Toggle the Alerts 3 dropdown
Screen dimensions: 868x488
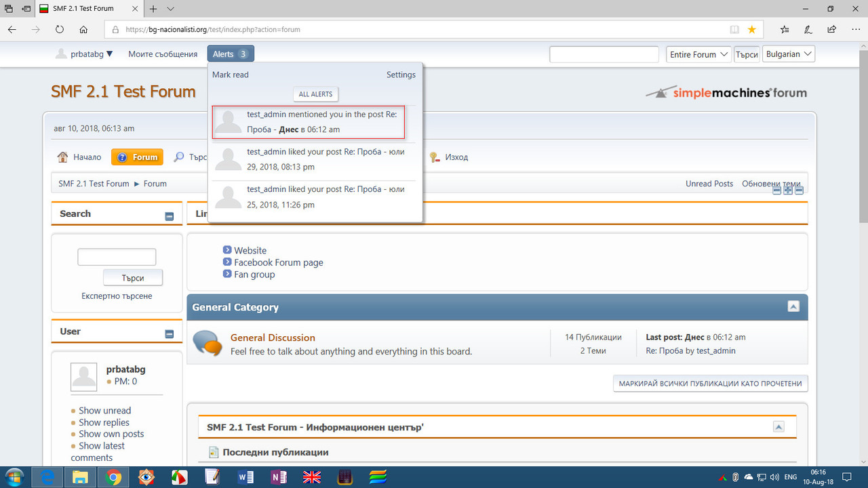pos(231,54)
